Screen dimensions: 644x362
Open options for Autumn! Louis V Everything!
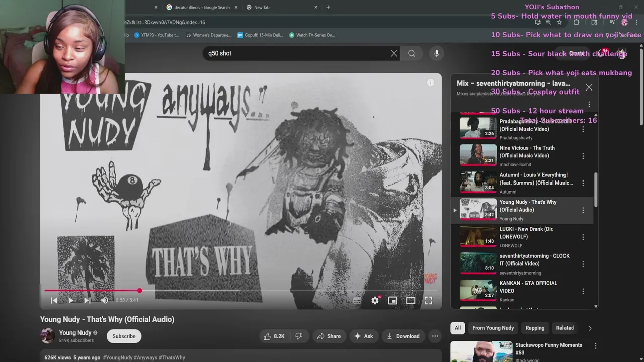tap(583, 183)
